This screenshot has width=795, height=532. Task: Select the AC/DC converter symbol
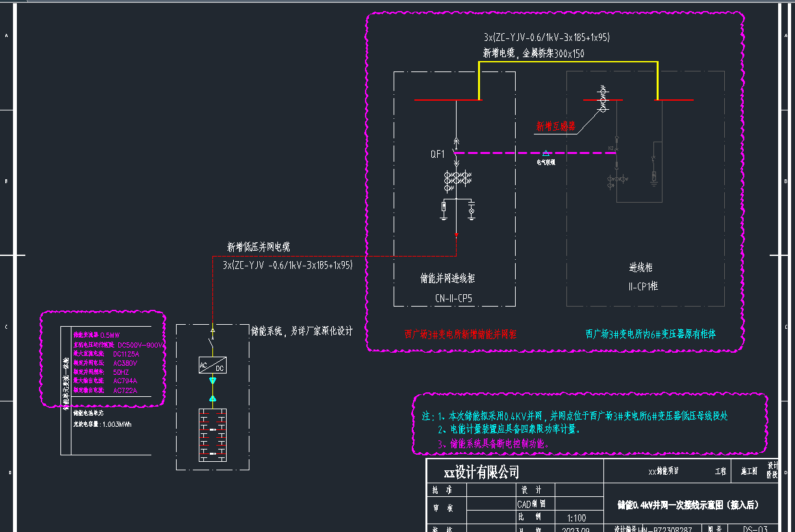click(212, 365)
